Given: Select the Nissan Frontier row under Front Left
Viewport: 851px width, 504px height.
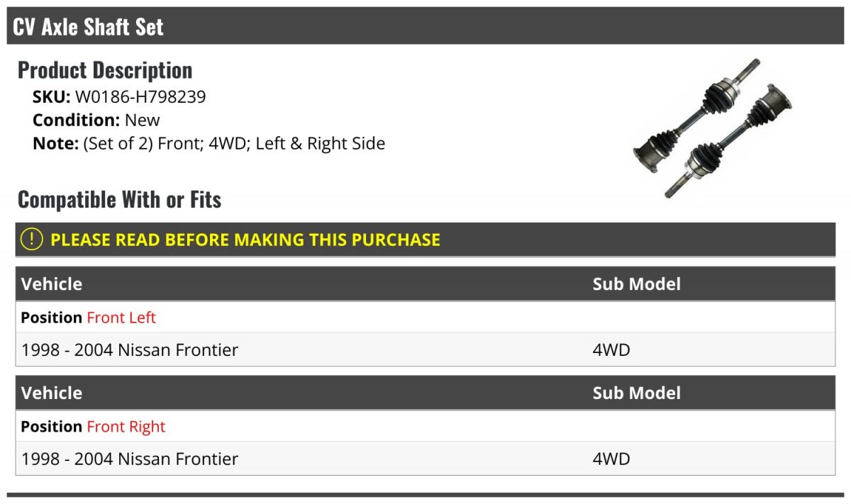Looking at the screenshot, I should point(130,349).
